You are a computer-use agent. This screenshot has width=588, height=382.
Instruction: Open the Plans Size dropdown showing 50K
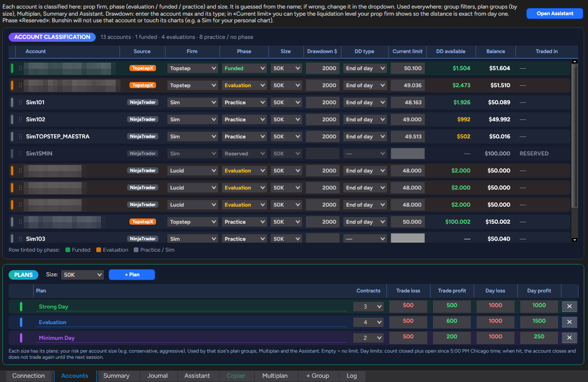click(83, 274)
